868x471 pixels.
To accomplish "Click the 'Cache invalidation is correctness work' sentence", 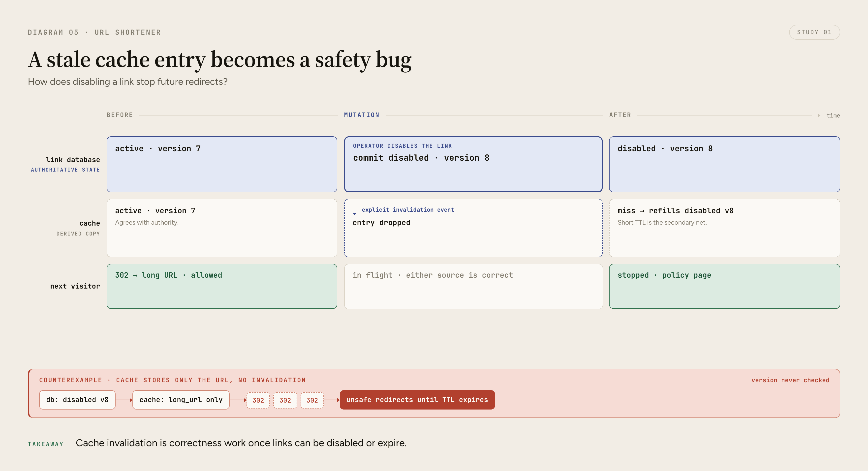I will coord(241,443).
